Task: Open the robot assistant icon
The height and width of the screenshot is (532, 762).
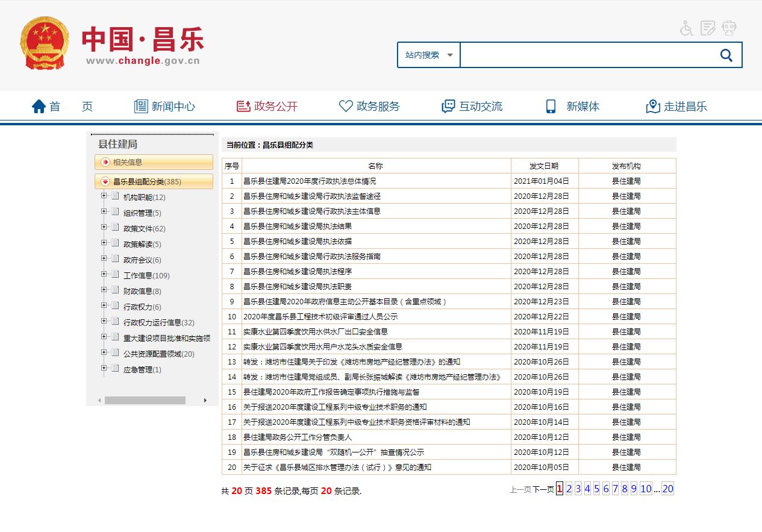Action: click(729, 28)
